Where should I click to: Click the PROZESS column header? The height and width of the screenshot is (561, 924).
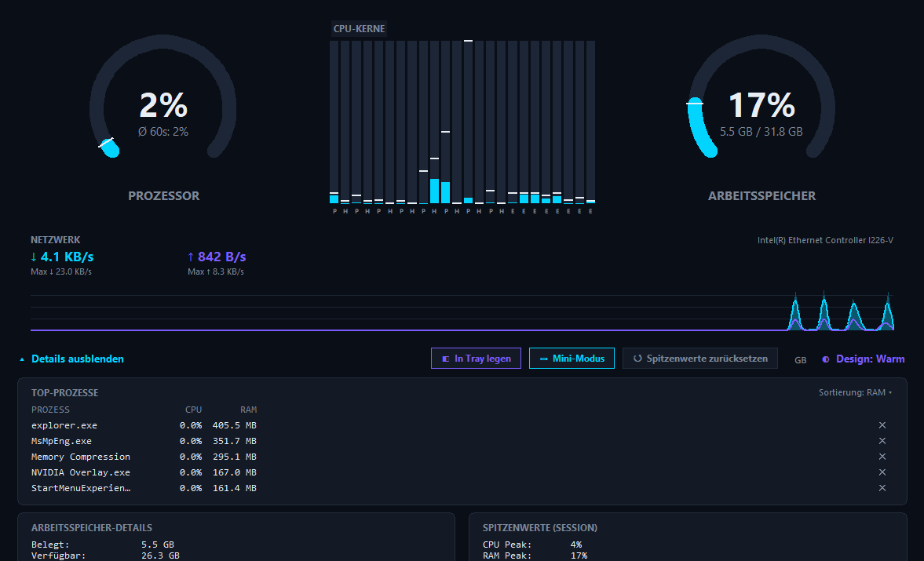pyautogui.click(x=50, y=410)
